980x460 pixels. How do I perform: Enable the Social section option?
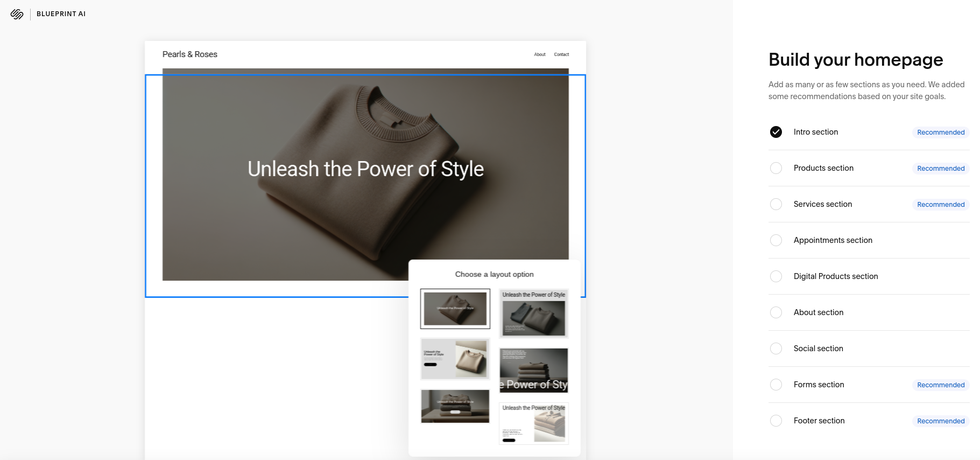coord(775,349)
